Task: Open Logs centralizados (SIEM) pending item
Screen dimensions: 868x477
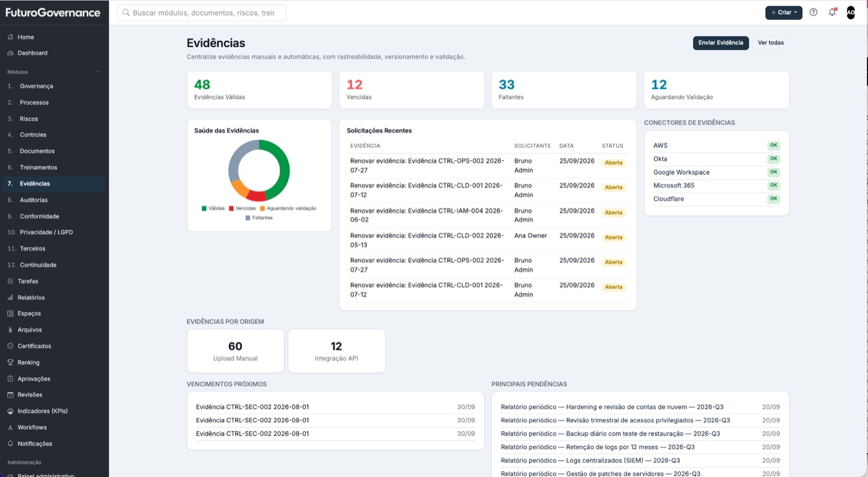Action: pos(640,461)
